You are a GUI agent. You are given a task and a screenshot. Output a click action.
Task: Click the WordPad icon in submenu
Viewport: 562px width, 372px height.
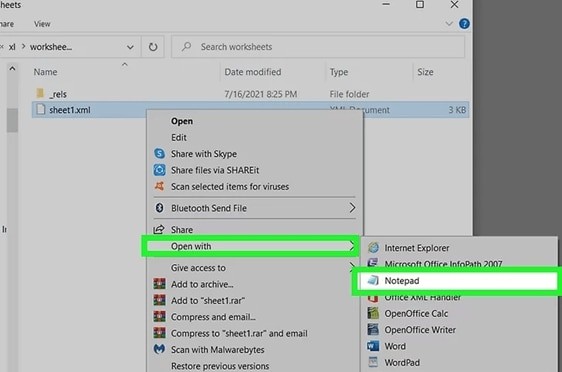coord(373,362)
